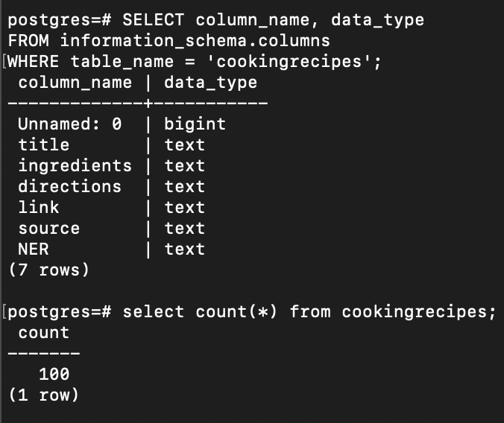Click the count value 100

click(54, 374)
